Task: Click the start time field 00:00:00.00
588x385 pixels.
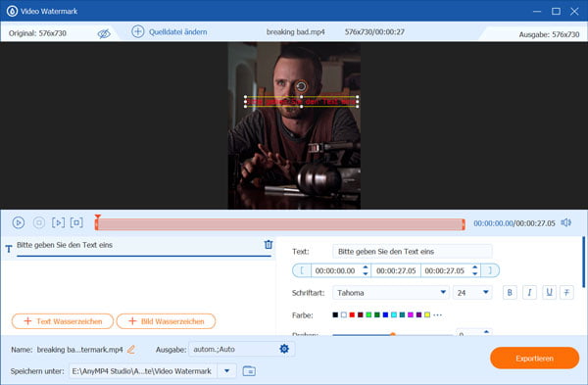Action: [x=335, y=270]
